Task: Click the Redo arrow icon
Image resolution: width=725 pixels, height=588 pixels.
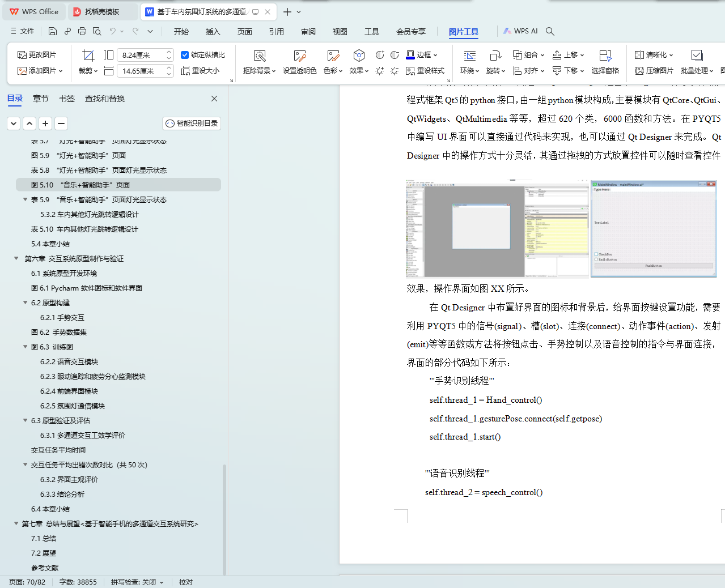Action: point(135,31)
